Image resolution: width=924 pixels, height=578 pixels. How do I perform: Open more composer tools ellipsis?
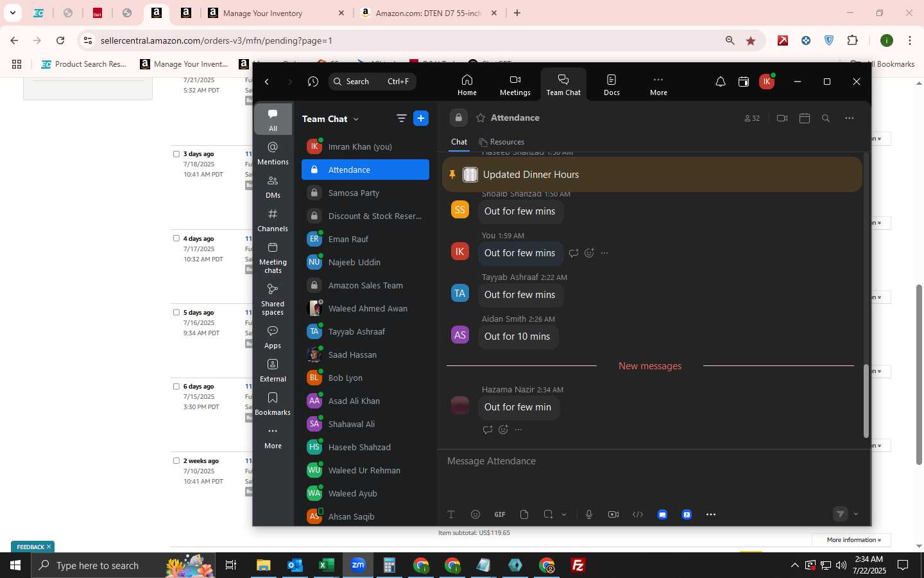click(711, 514)
